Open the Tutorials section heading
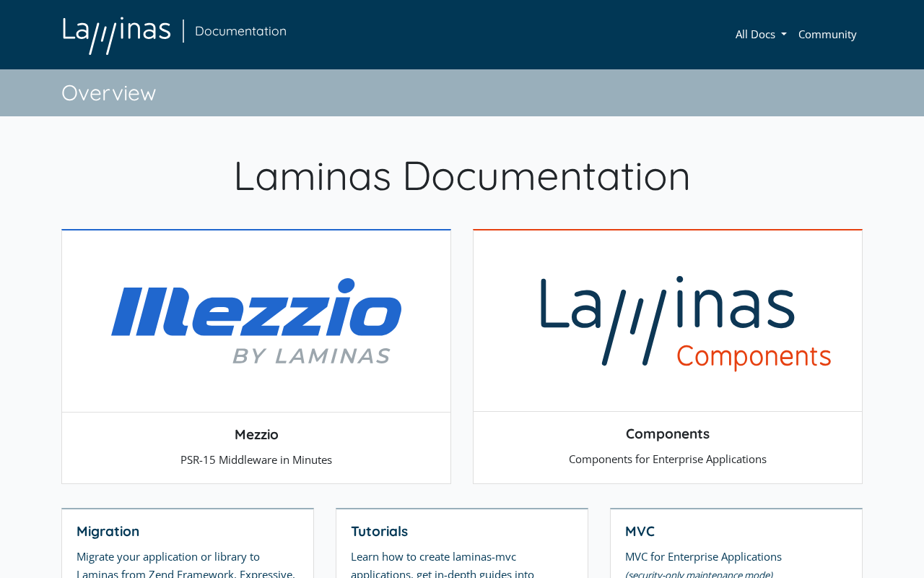 [380, 531]
